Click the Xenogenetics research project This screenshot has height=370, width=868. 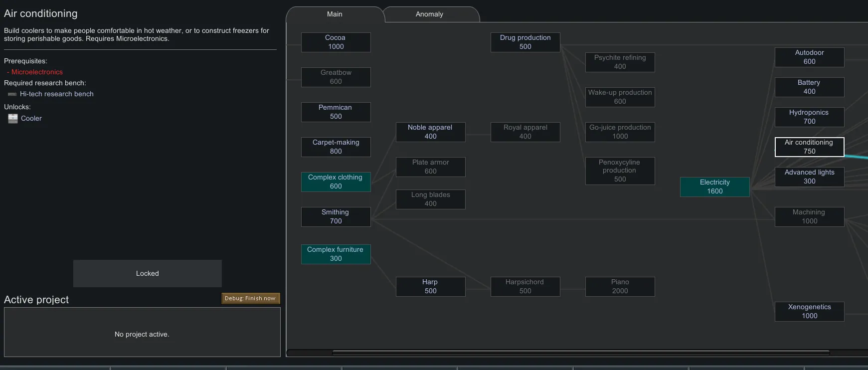coord(809,312)
